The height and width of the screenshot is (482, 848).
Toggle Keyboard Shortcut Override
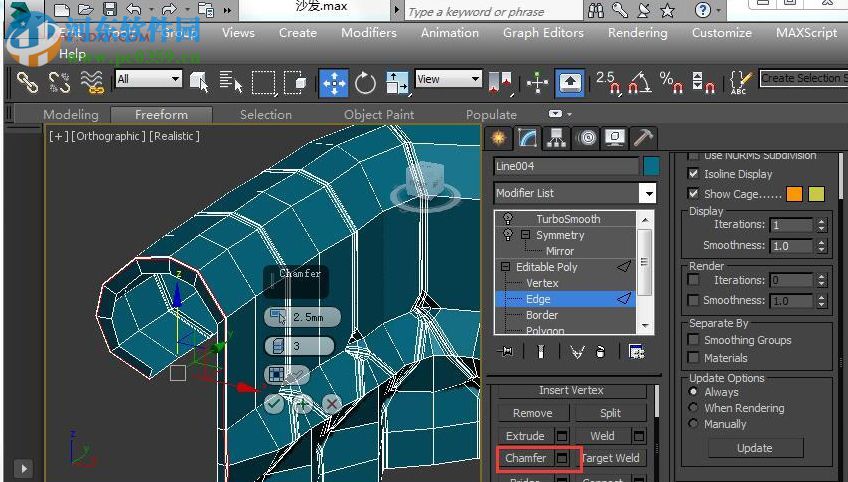tap(570, 83)
